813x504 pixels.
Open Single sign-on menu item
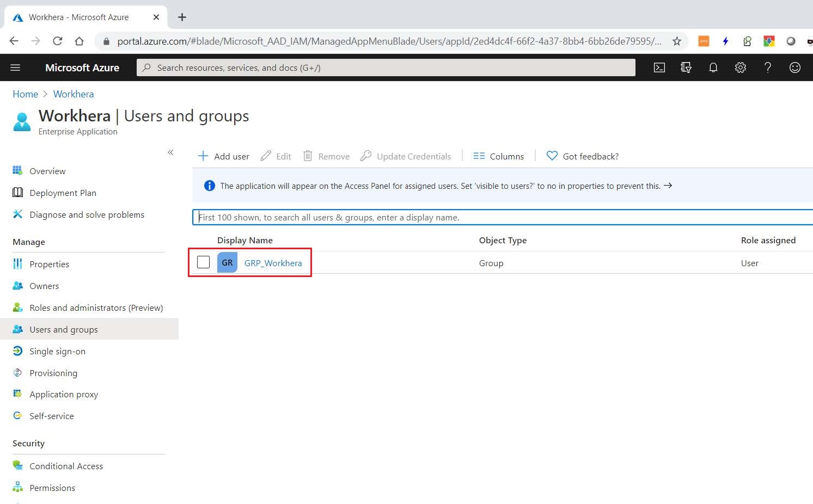pyautogui.click(x=57, y=351)
